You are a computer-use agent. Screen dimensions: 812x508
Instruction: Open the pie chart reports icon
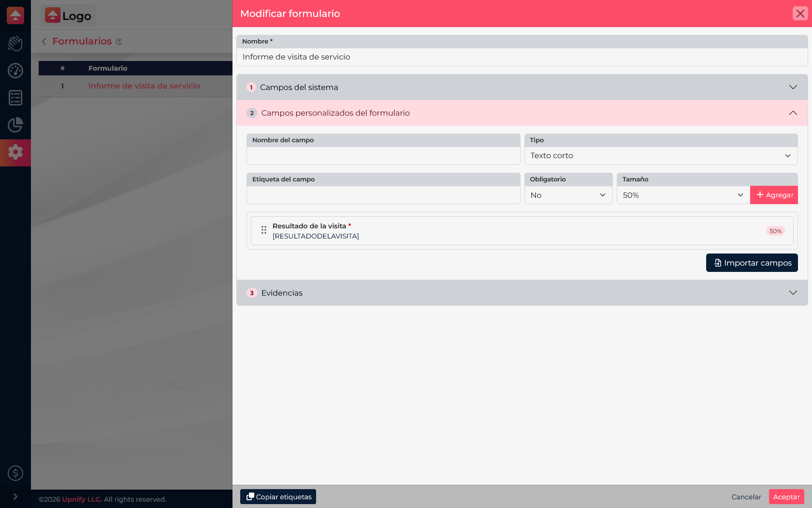point(15,125)
